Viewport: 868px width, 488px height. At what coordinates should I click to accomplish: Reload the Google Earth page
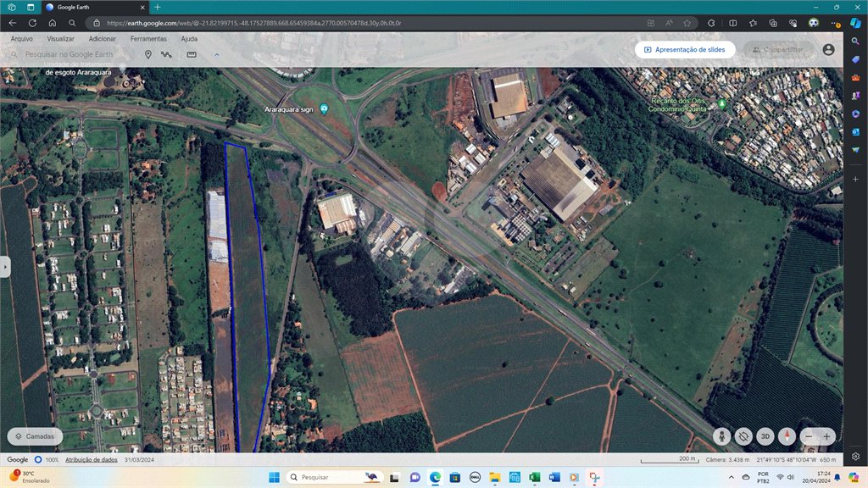pos(32,23)
